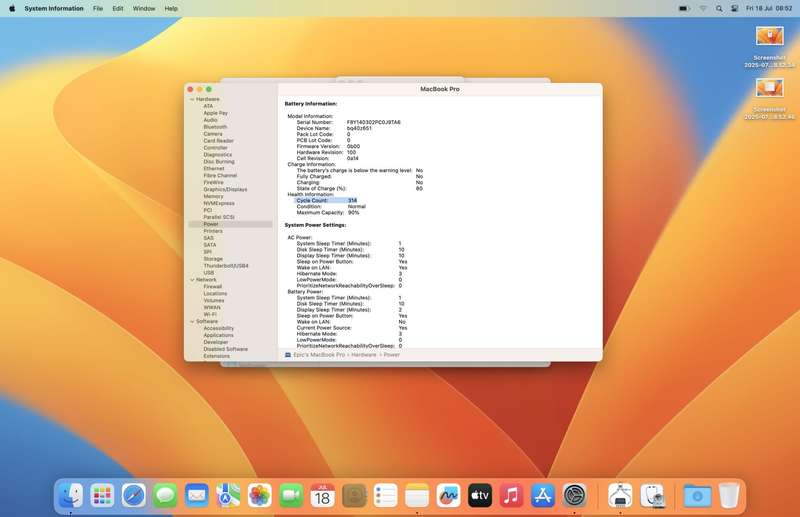This screenshot has width=800, height=517.
Task: Open the top desktop Screenshot file
Action: [x=769, y=37]
